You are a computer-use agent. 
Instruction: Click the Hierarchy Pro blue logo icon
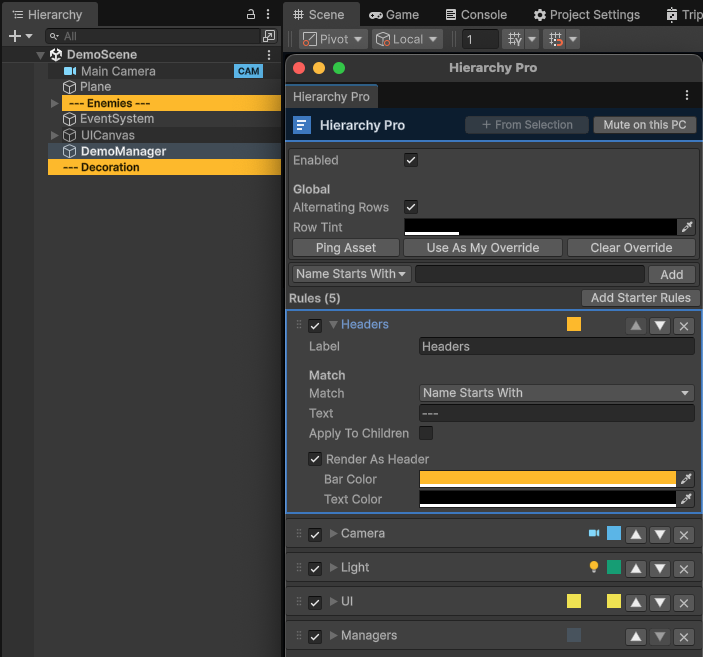tap(302, 125)
